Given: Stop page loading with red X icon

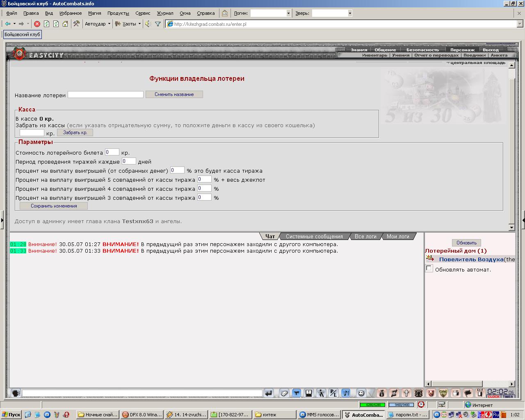Looking at the screenshot, I should (37, 24).
